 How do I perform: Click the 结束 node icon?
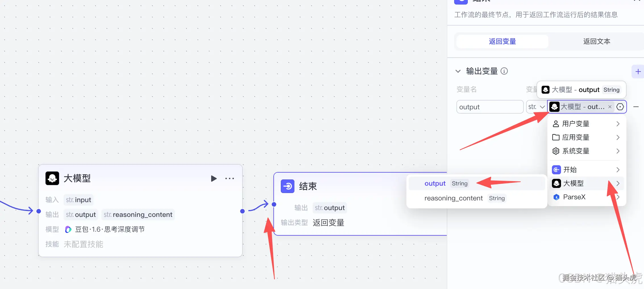tap(287, 187)
